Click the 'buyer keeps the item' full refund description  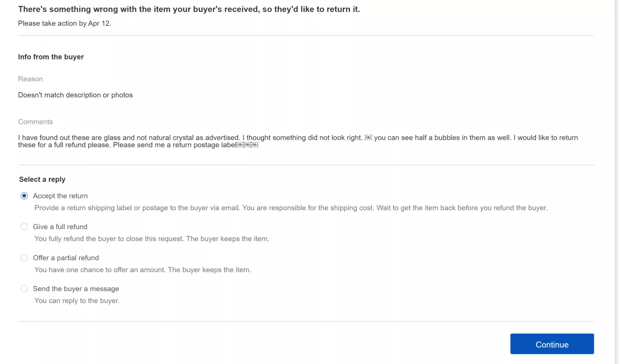151,238
